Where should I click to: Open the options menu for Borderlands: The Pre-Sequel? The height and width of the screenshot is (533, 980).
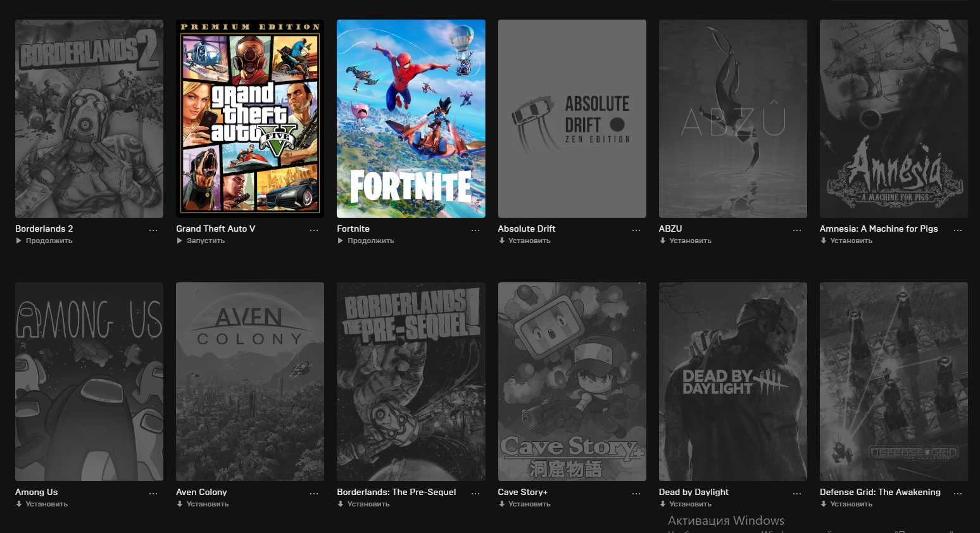pos(475,494)
